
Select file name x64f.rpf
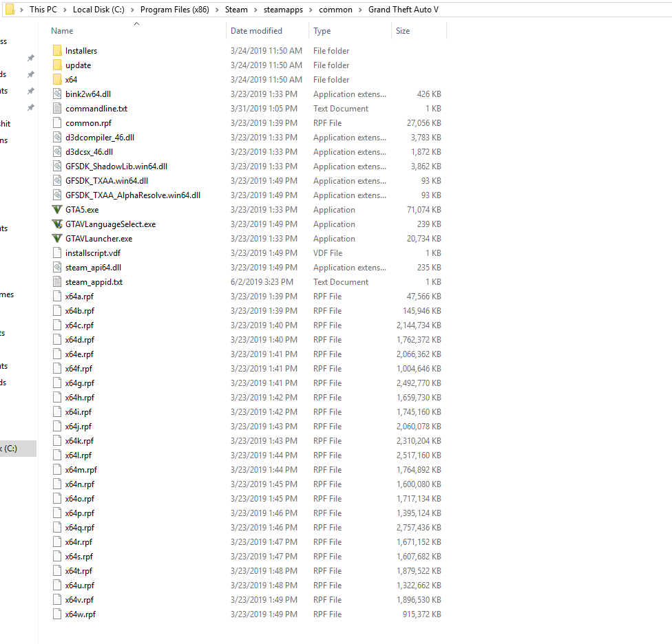[79, 369]
